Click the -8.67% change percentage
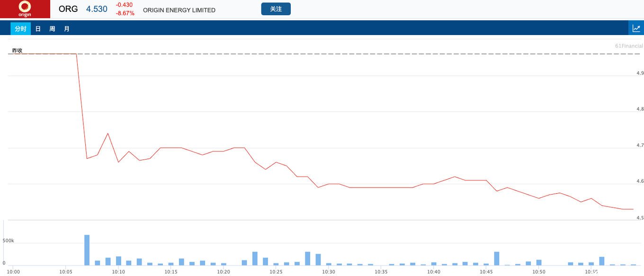This screenshot has height=276, width=644. [x=125, y=13]
